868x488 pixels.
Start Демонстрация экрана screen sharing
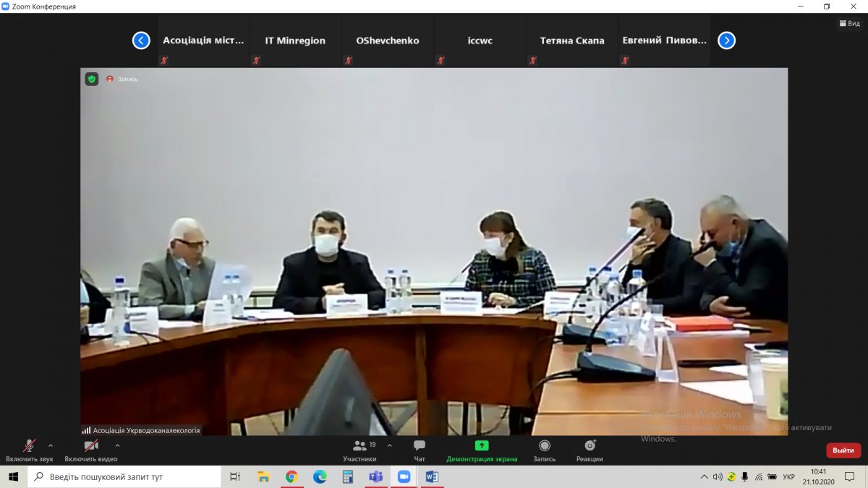pos(482,450)
